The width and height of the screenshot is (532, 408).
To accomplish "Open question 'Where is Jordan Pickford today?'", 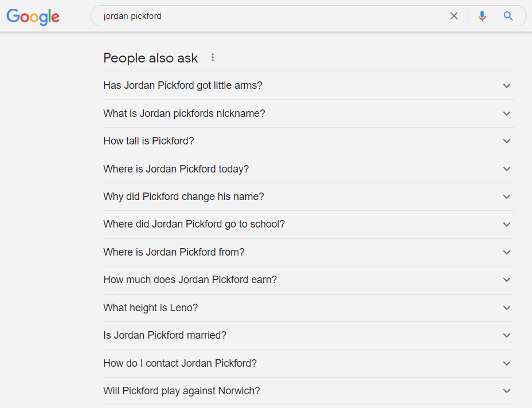I will coord(309,169).
